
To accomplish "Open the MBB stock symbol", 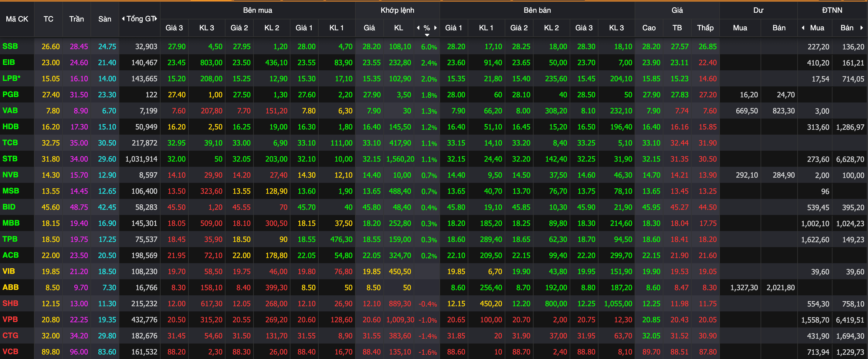I will 11,223.
